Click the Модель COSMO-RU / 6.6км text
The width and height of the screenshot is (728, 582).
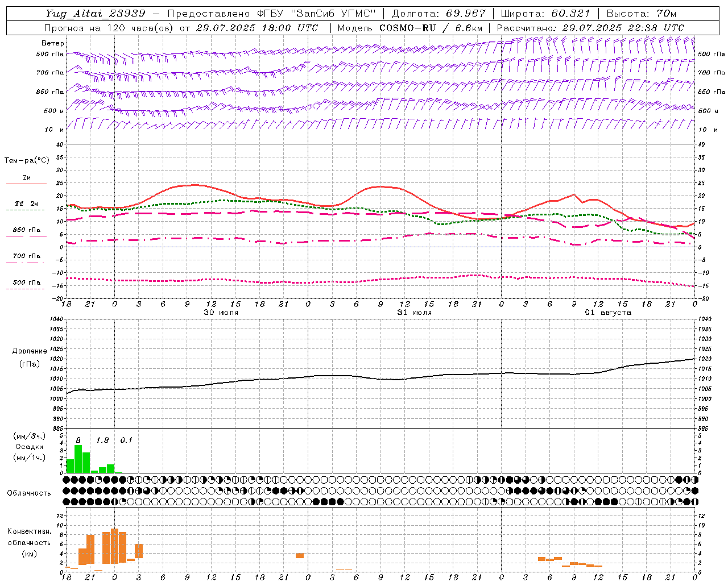410,28
